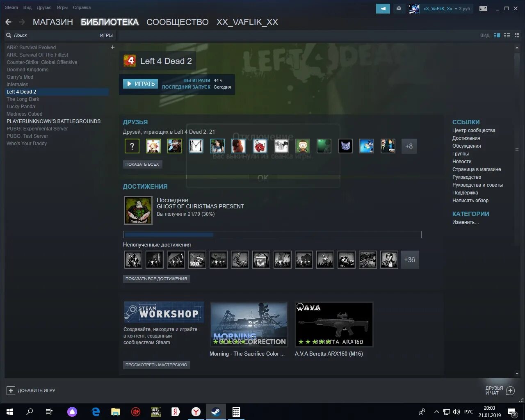Open the Центр сообщества link
Screen dimensions: 525x420
[x=474, y=130]
